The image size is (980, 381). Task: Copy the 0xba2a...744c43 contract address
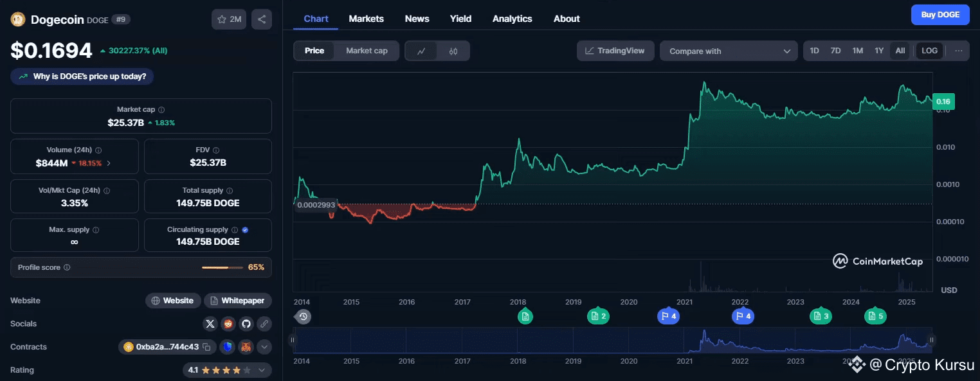click(206, 347)
